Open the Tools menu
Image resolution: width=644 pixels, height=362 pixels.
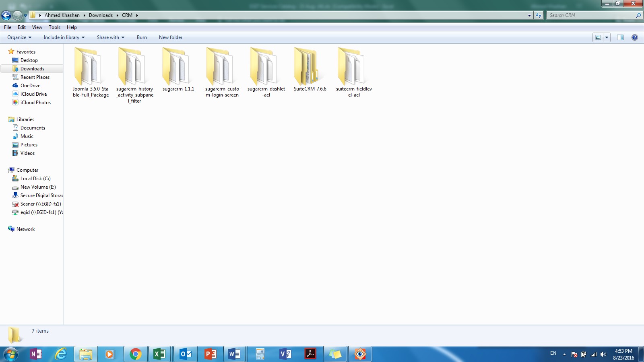click(55, 27)
